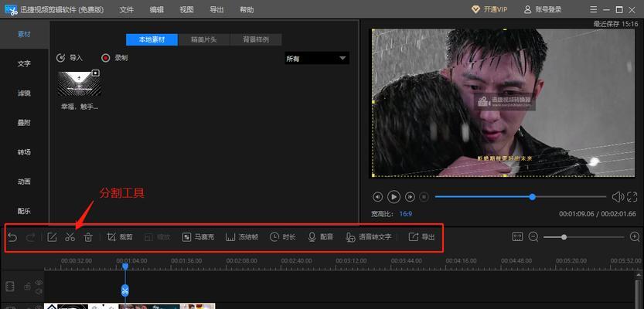Screen dimensions: 644x309
Task: Click 导入 to import media
Action: click(x=70, y=58)
